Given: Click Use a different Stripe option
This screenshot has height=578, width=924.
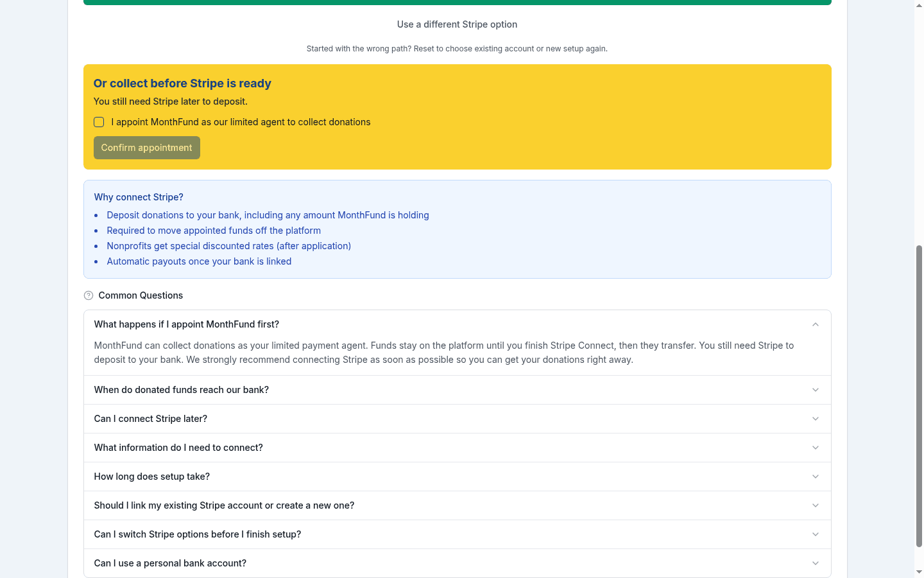Looking at the screenshot, I should [457, 24].
